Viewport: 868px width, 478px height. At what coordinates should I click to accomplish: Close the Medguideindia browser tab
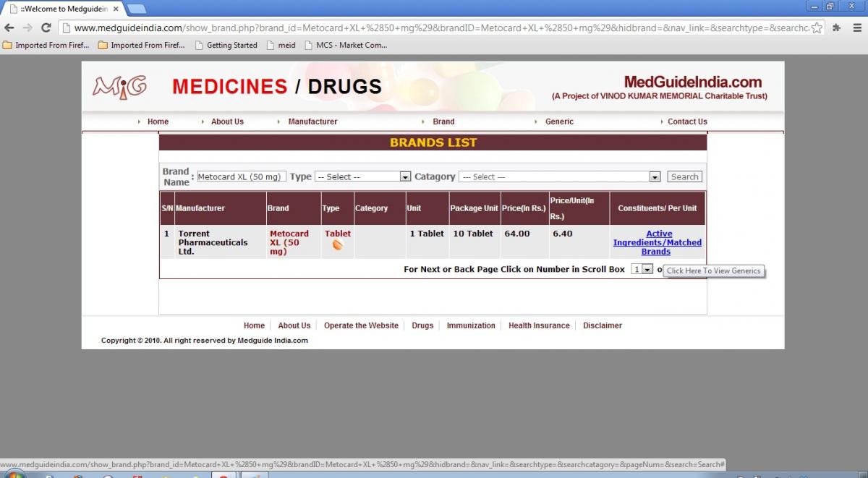pyautogui.click(x=116, y=9)
